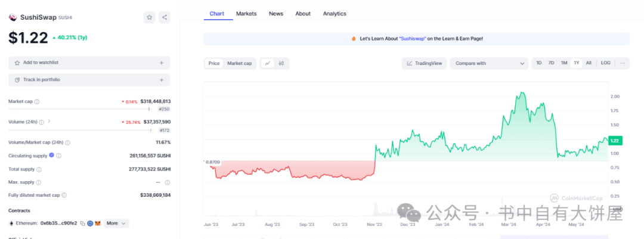Click the Ethereum logo in Contracts

[11, 224]
